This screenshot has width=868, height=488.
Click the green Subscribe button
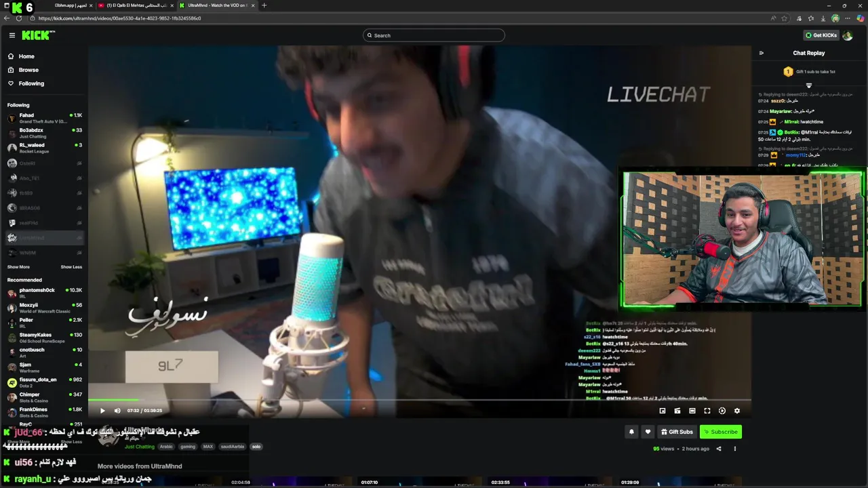[721, 432]
